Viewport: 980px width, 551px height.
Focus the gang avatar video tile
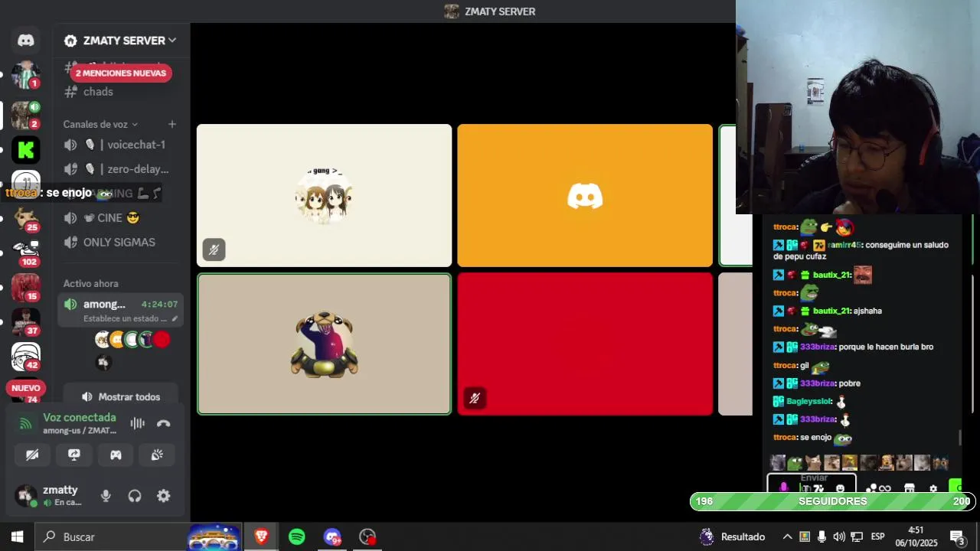[x=324, y=196]
